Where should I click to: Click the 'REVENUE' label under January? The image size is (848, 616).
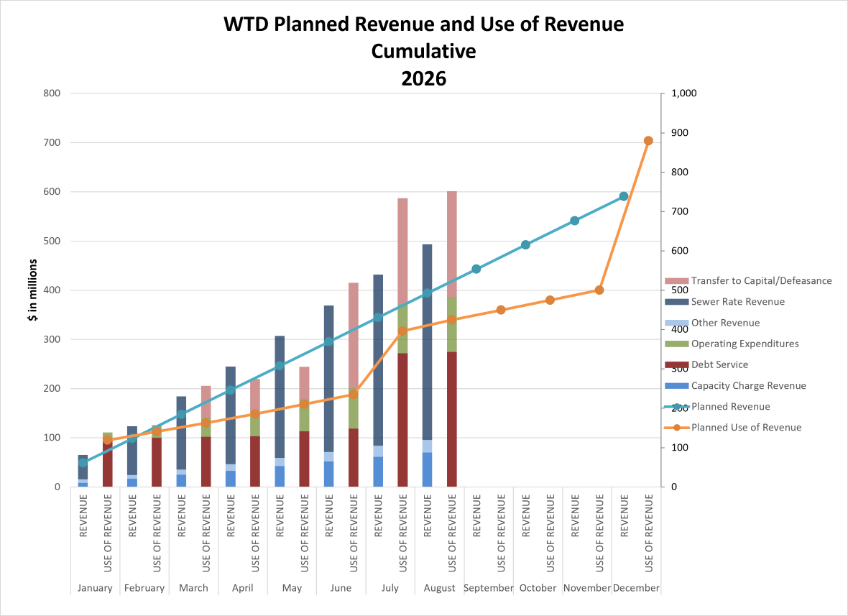coord(83,515)
